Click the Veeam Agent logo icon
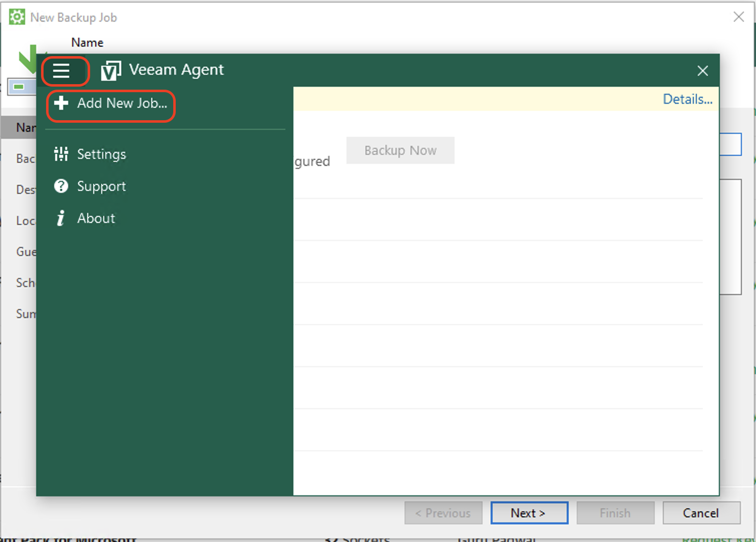The height and width of the screenshot is (542, 756). pyautogui.click(x=111, y=71)
